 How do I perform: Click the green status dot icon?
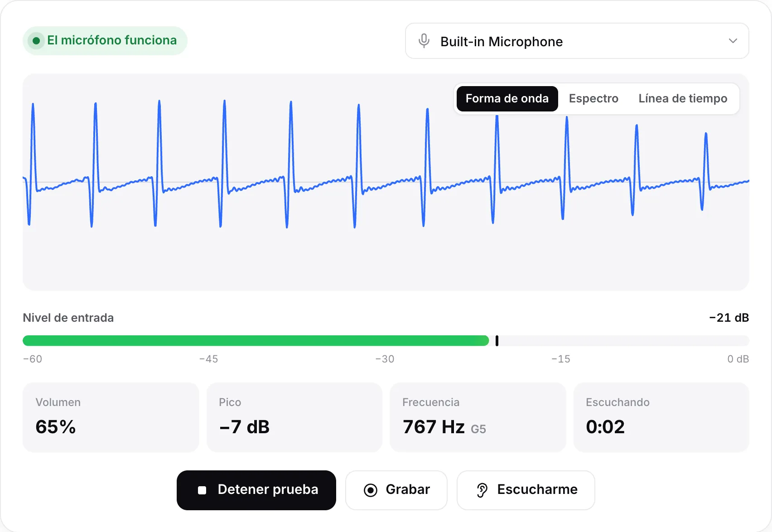click(36, 41)
